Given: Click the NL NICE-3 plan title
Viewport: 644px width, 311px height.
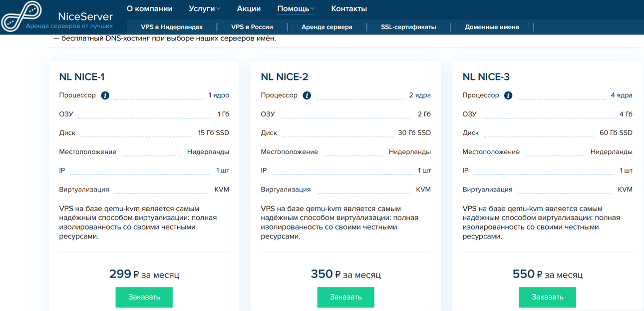Looking at the screenshot, I should [486, 77].
